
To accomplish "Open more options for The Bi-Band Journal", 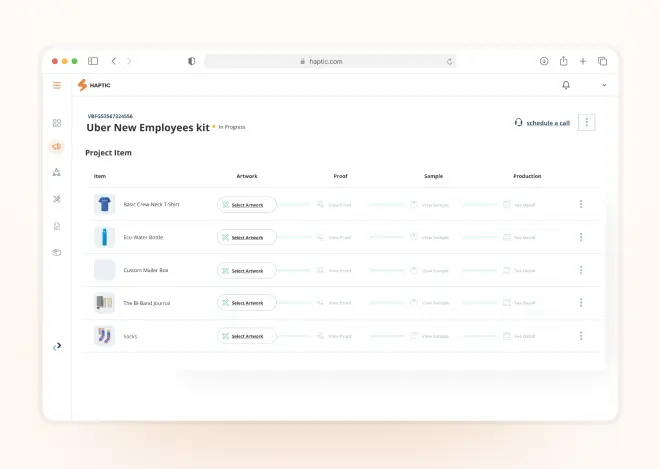I will (x=581, y=303).
